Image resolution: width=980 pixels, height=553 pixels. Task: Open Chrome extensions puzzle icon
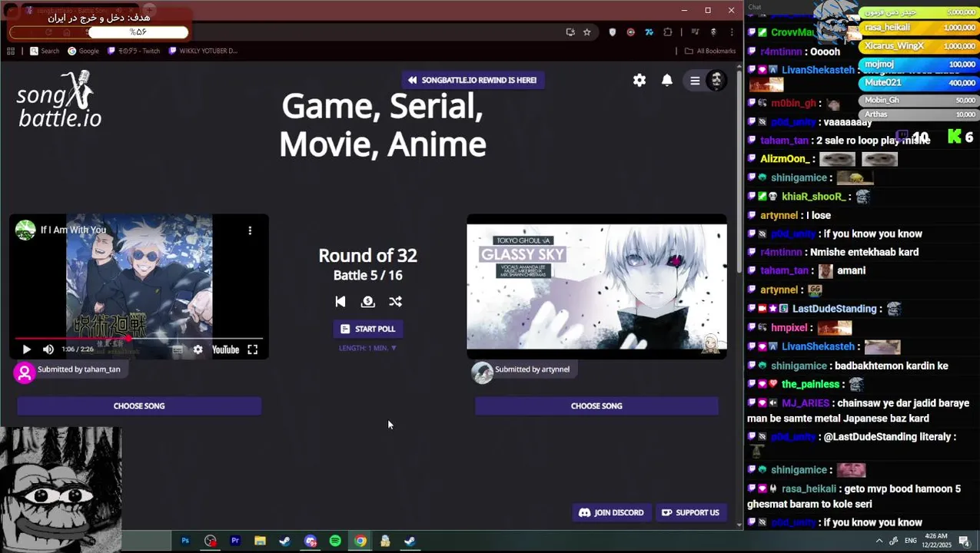[667, 32]
